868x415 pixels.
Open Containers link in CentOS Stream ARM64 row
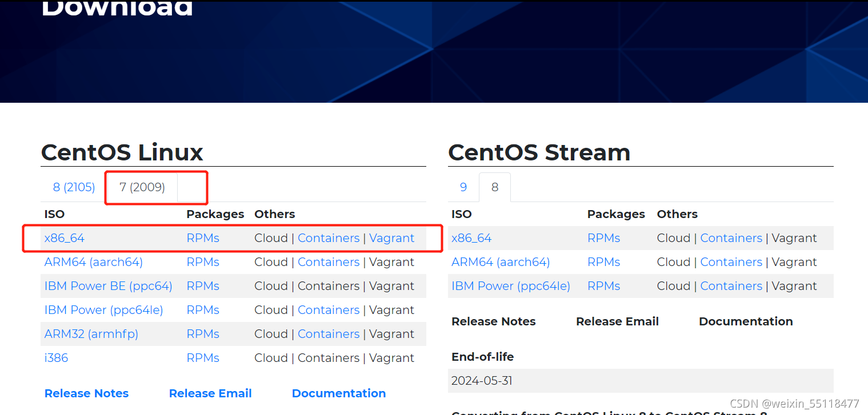(731, 262)
